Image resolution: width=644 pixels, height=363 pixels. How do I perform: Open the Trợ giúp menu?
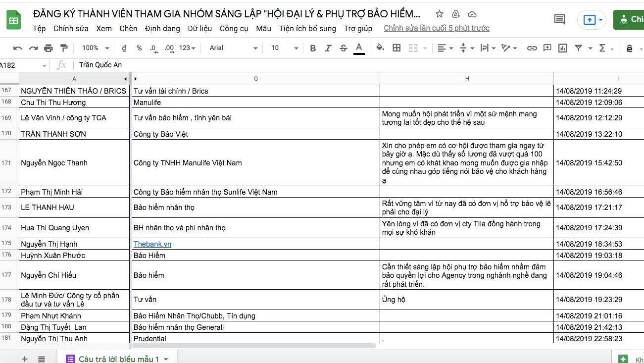click(x=358, y=29)
